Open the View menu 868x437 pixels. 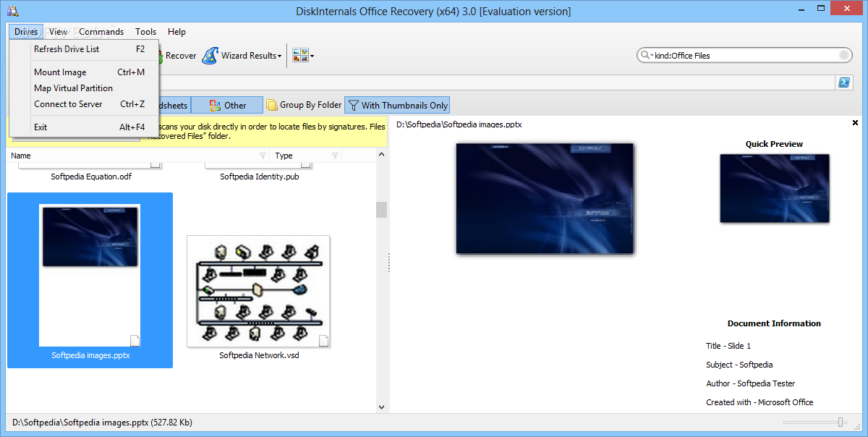[59, 32]
